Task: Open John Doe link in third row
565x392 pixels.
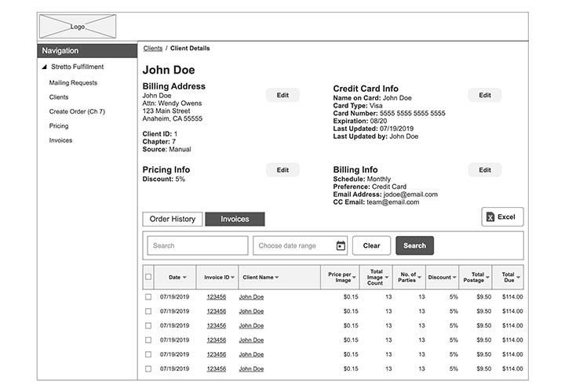Action: click(x=252, y=326)
